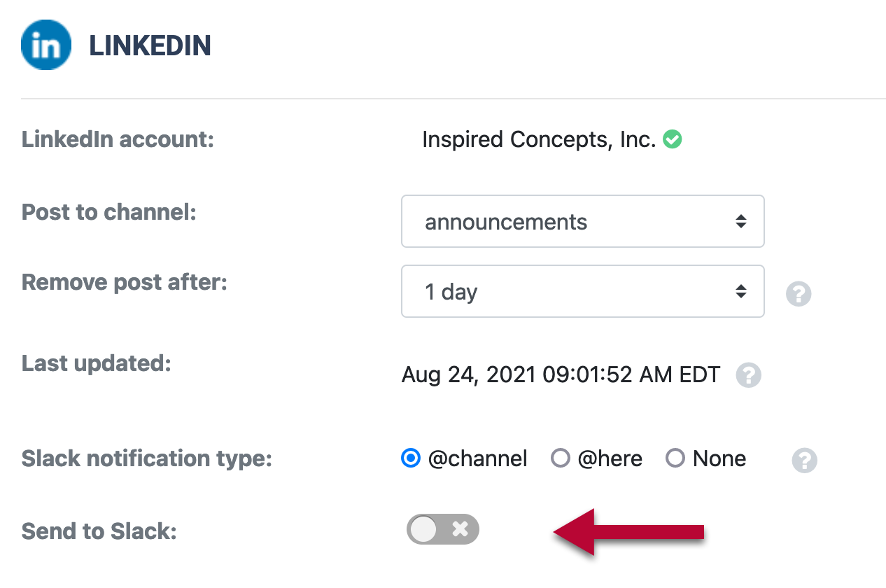
Task: Select the @channel radio button
Action: click(x=411, y=458)
